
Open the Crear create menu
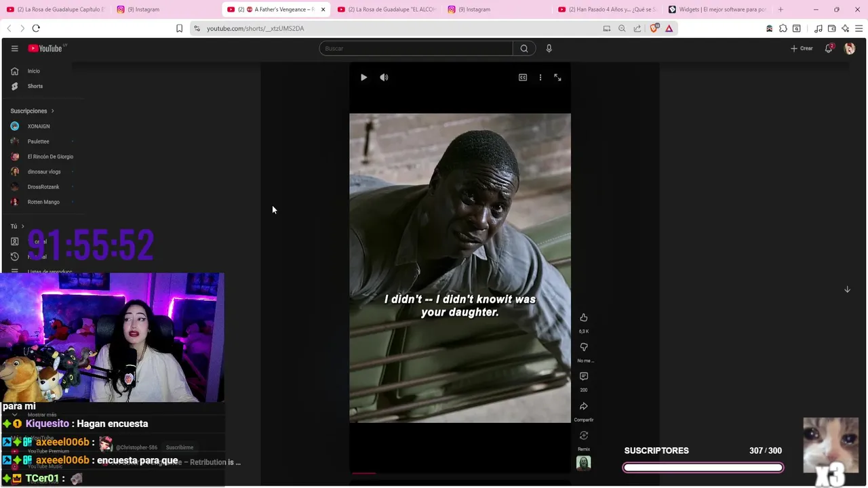pos(802,48)
